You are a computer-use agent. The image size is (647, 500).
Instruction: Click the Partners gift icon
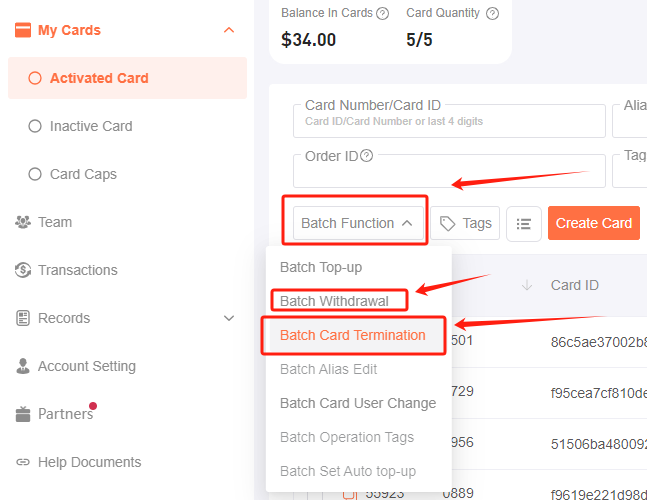tap(23, 414)
